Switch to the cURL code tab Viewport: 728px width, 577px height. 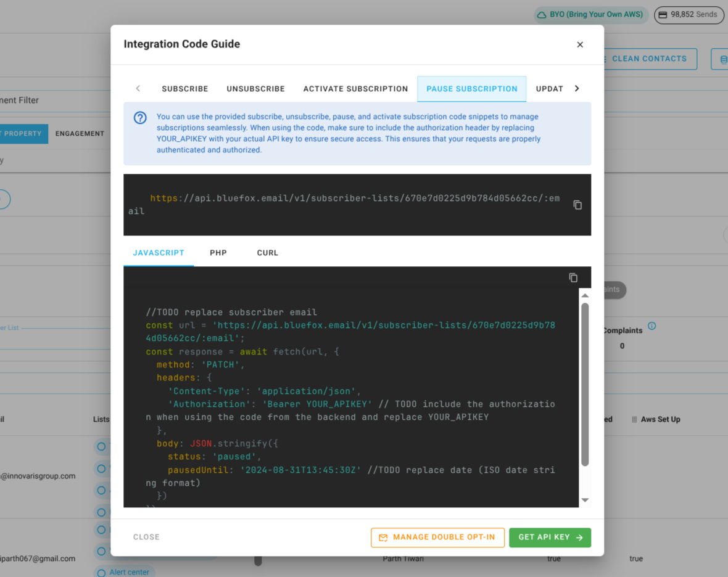pyautogui.click(x=267, y=253)
